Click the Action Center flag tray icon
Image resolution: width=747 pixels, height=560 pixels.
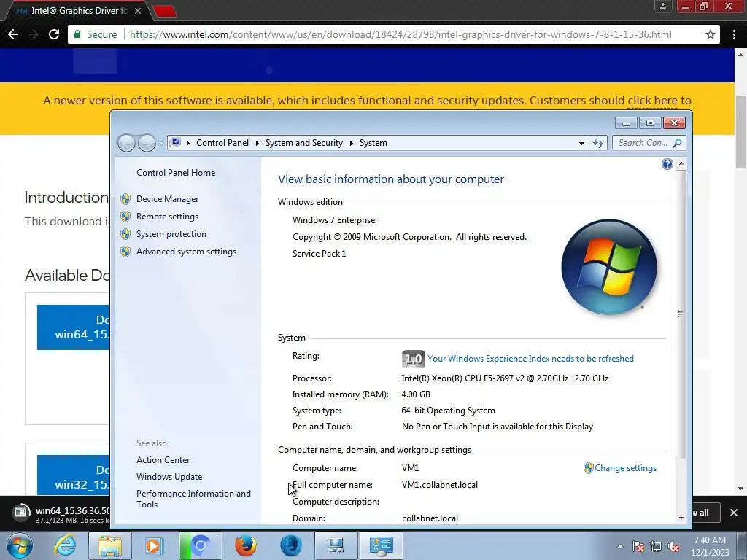[638, 546]
